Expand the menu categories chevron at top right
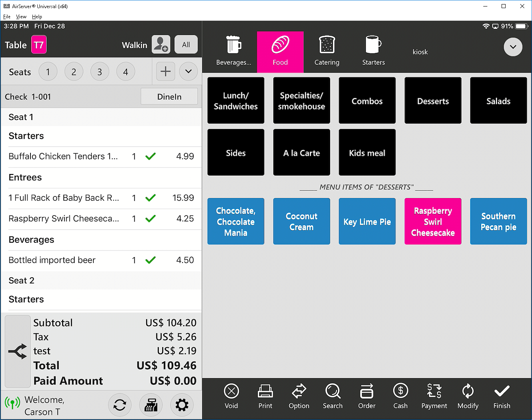Viewport: 532px width, 420px height. [x=513, y=47]
